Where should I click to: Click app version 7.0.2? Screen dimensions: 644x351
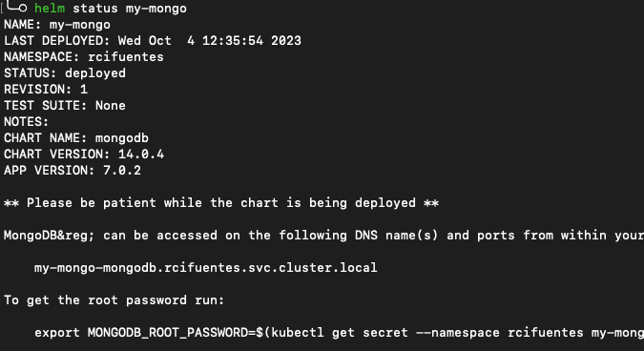pyautogui.click(x=122, y=171)
